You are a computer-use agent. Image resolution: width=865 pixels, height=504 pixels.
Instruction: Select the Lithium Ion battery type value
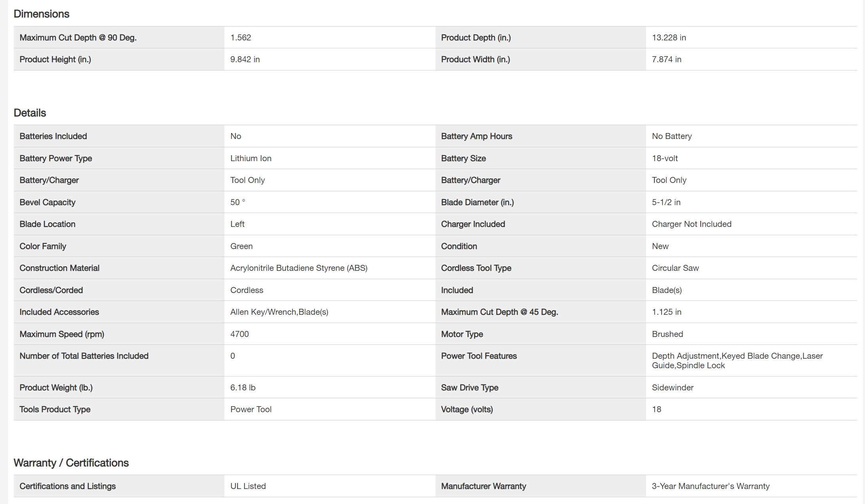[x=251, y=158]
